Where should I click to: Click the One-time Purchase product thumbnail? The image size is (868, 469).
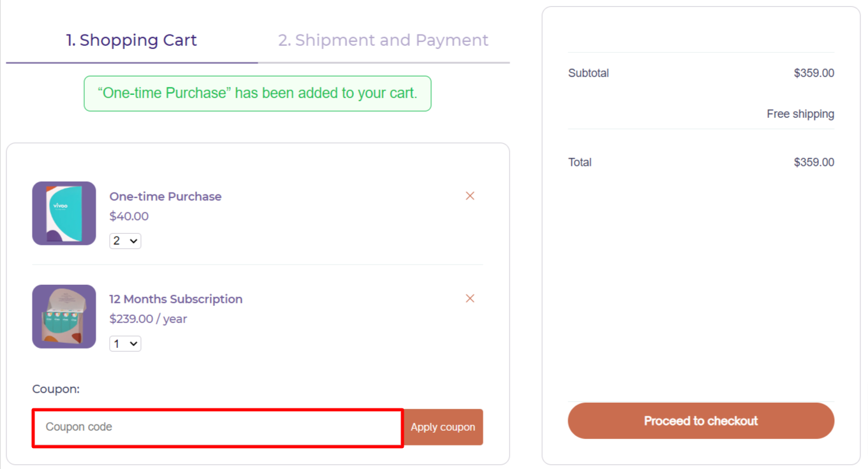(x=64, y=213)
